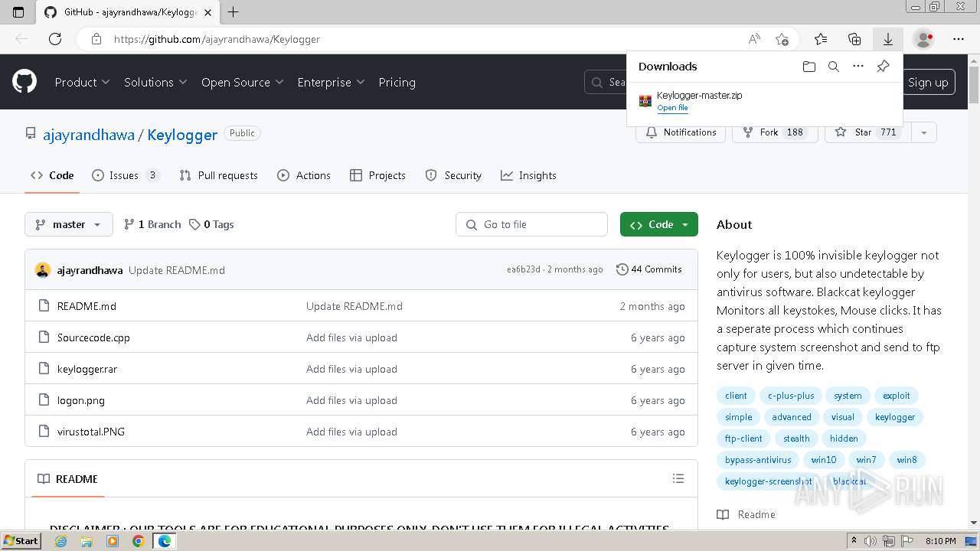Open the Security tab
This screenshot has width=980, height=551.
tap(453, 175)
